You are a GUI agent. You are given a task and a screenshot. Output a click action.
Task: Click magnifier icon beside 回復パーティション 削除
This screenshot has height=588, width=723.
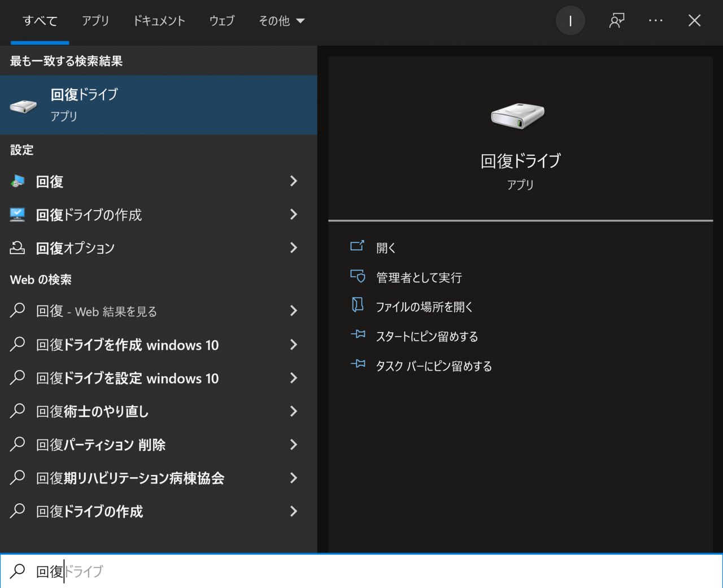pos(18,443)
